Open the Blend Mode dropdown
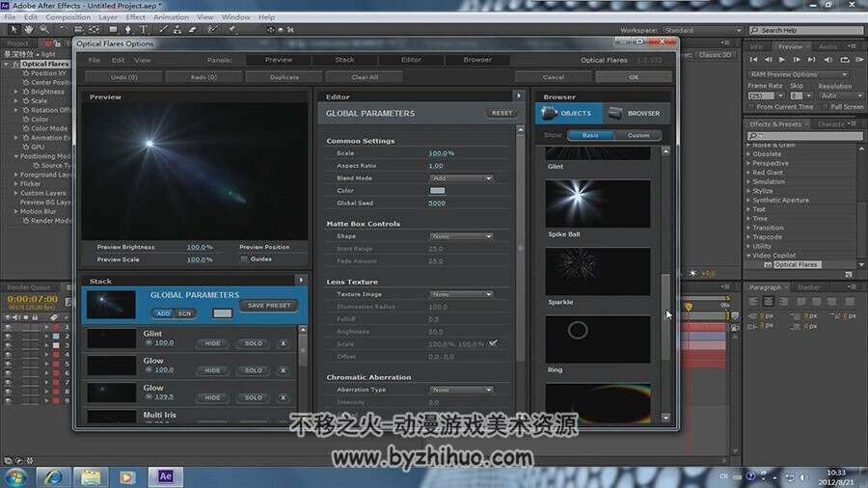Image resolution: width=868 pixels, height=488 pixels. click(461, 178)
